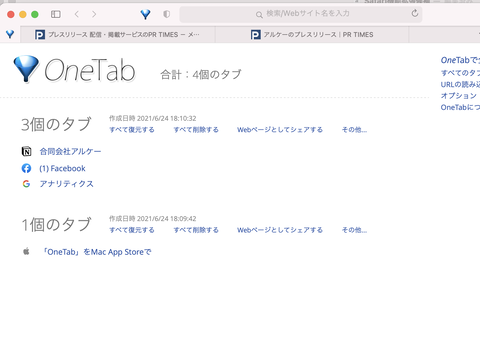480x361 pixels.
Task: Click the address search field
Action: click(301, 14)
